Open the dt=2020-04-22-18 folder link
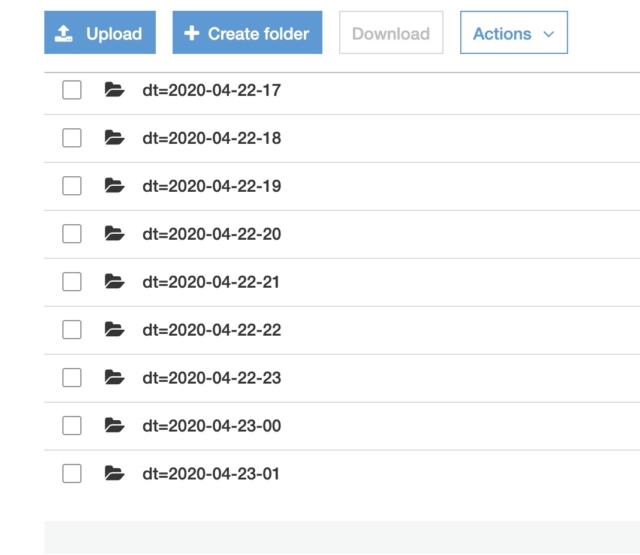The image size is (640, 555). (x=211, y=138)
